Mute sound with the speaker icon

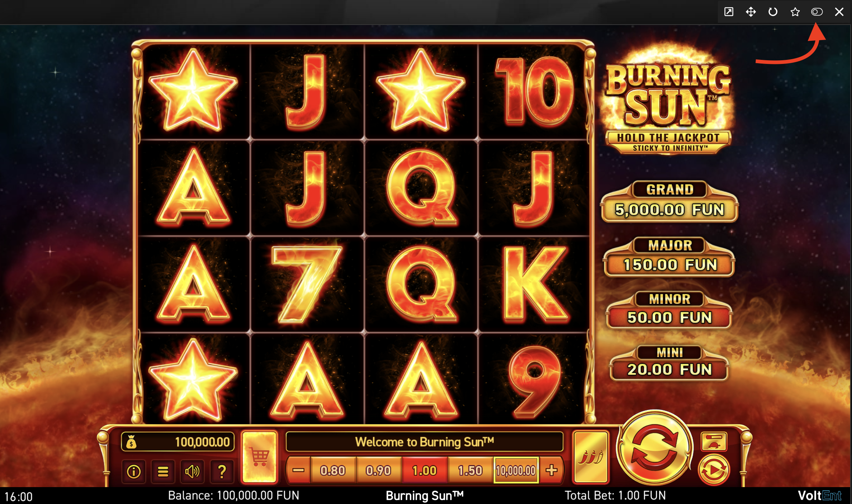pos(192,471)
